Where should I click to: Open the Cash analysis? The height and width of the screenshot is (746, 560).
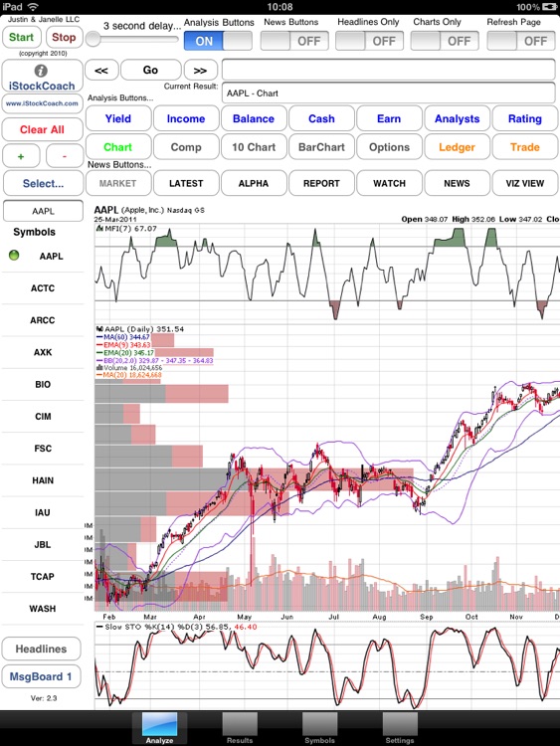click(x=321, y=118)
